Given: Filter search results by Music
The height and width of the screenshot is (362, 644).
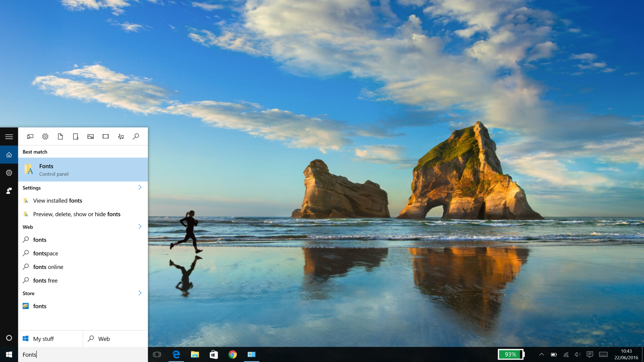Looking at the screenshot, I should pyautogui.click(x=121, y=136).
